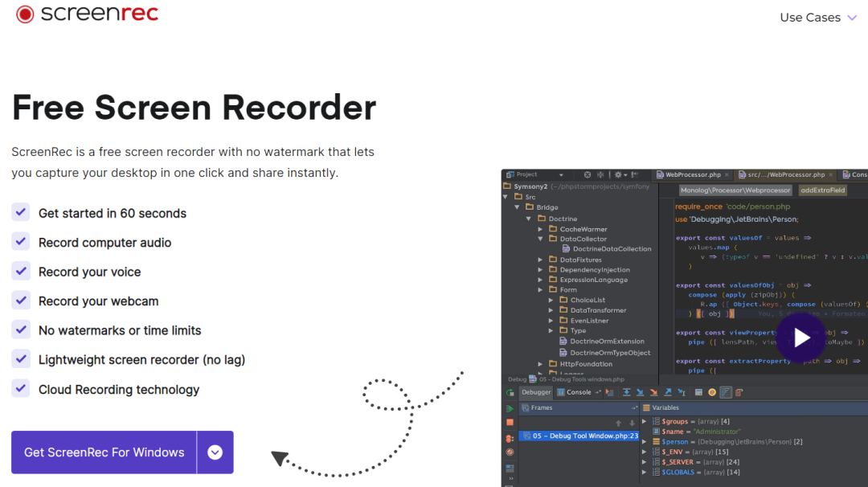Click the mute breakpoints icon

click(510, 452)
